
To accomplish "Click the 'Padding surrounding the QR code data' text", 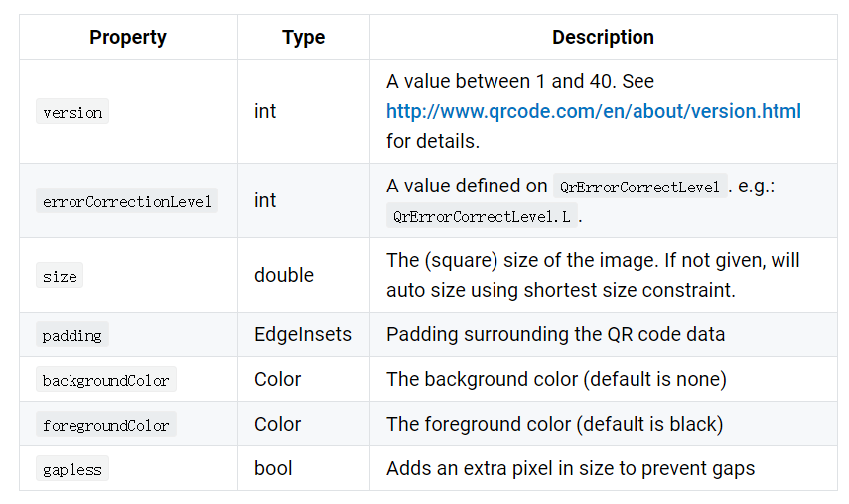I will pyautogui.click(x=555, y=334).
